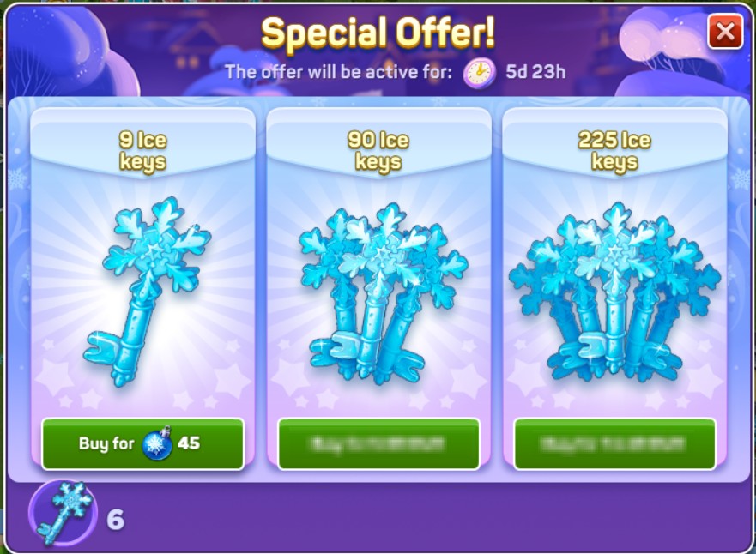Click the 90 Ice keys buy button
The width and height of the screenshot is (756, 554).
click(x=379, y=443)
